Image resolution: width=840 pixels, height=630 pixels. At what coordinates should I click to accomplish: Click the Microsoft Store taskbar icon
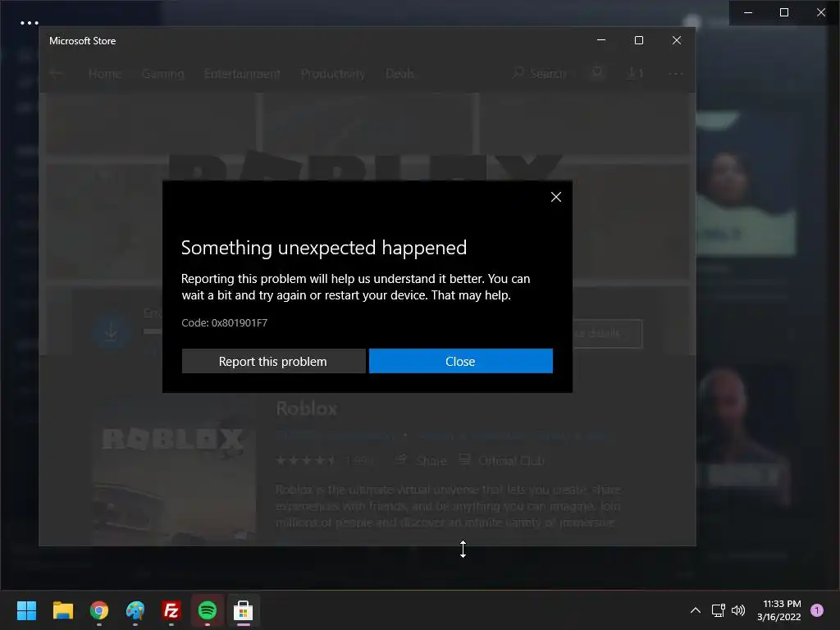(243, 610)
